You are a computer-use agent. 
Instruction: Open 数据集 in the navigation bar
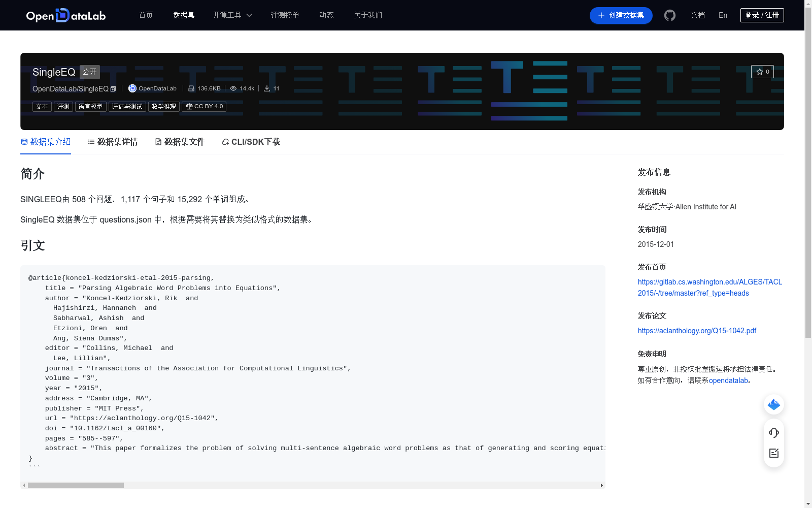coord(184,15)
